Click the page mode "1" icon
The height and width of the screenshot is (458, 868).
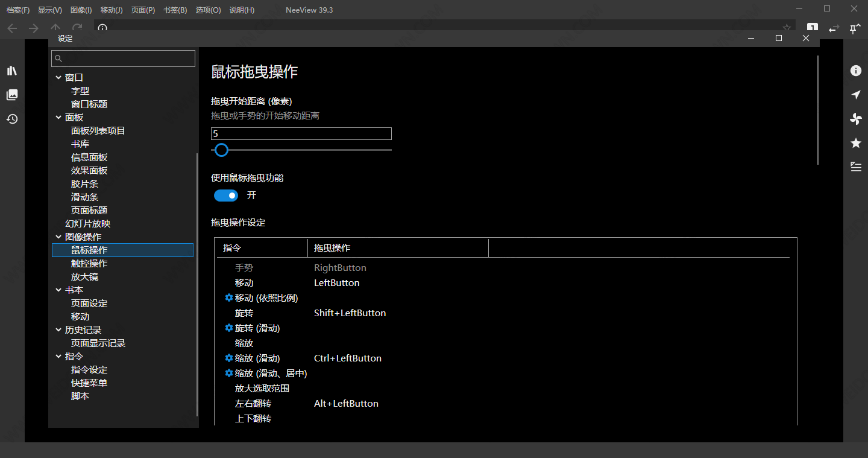(x=813, y=28)
